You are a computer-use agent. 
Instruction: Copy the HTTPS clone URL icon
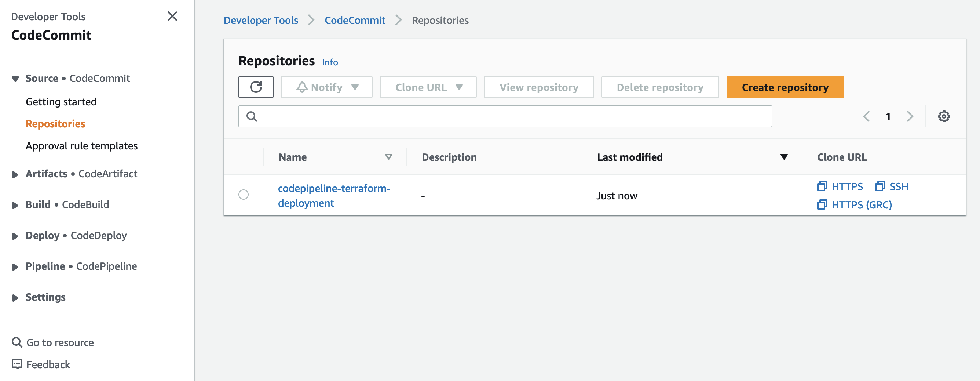pos(823,186)
